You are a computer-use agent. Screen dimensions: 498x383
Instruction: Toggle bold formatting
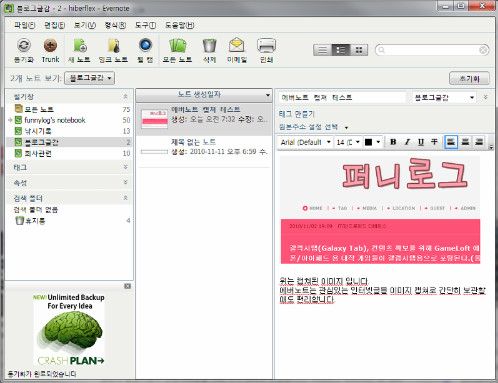tap(393, 142)
